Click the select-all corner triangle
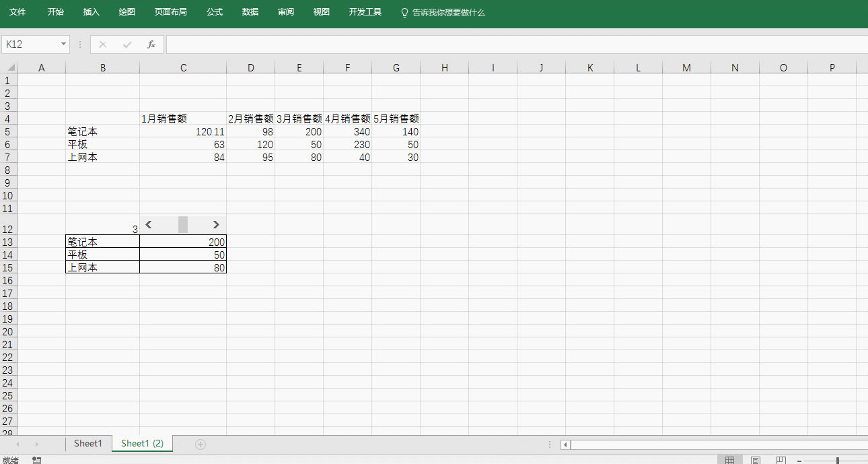Viewport: 868px width, 464px height. [x=10, y=67]
